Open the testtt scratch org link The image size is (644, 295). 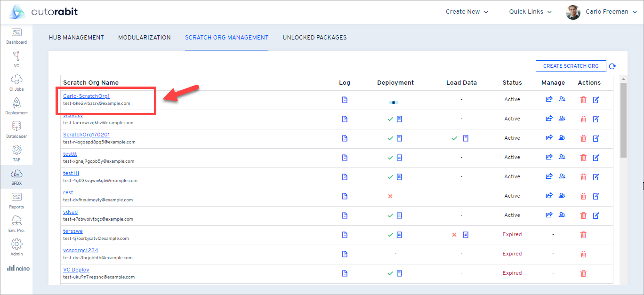70,154
